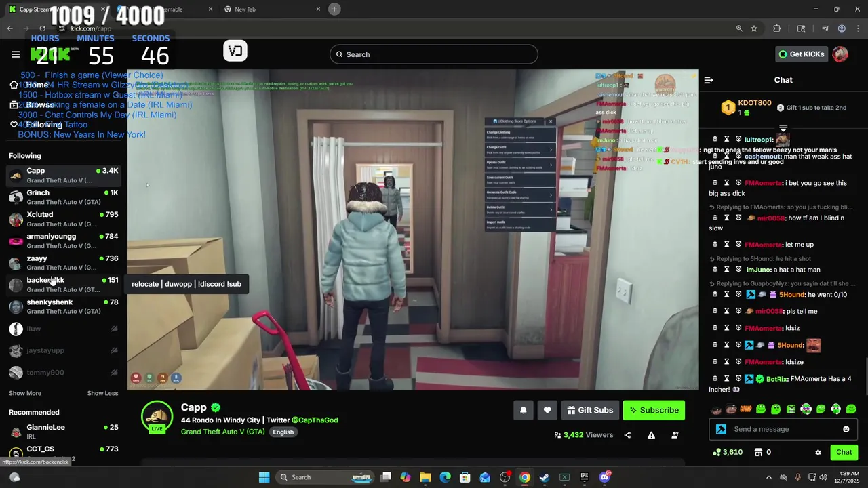
Task: Ban imJuno using the shield icon
Action: 738,269
